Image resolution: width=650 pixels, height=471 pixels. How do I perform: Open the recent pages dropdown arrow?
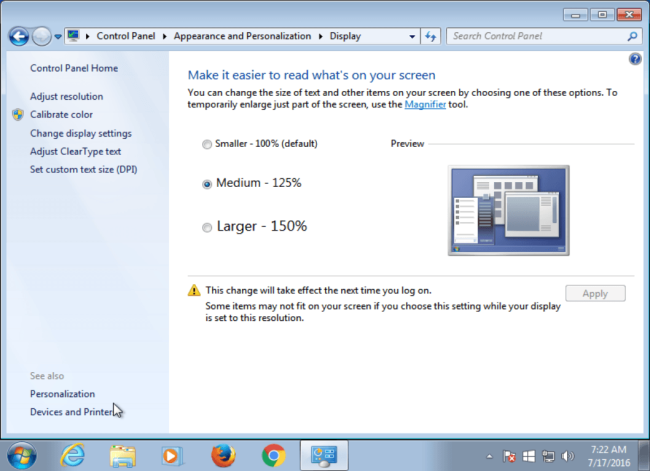click(x=58, y=36)
